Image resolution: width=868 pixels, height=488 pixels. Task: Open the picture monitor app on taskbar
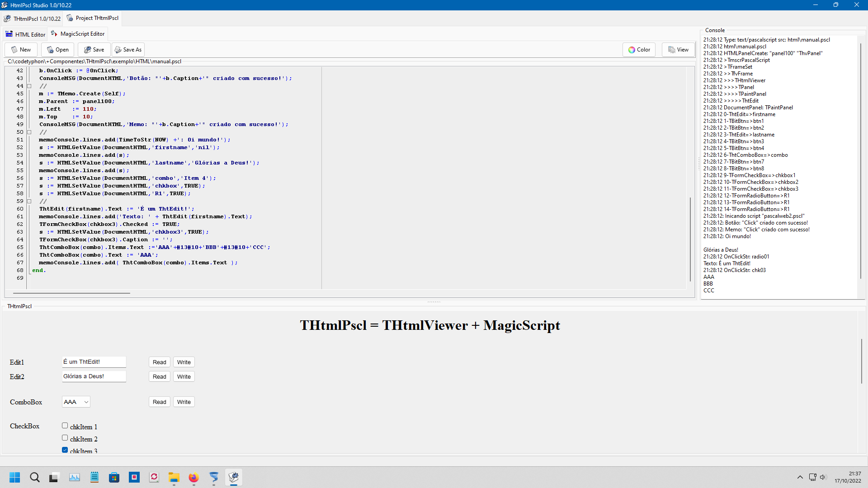click(x=75, y=478)
